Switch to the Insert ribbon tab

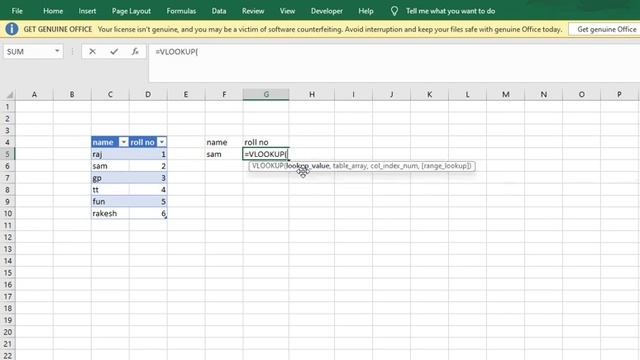(87, 11)
